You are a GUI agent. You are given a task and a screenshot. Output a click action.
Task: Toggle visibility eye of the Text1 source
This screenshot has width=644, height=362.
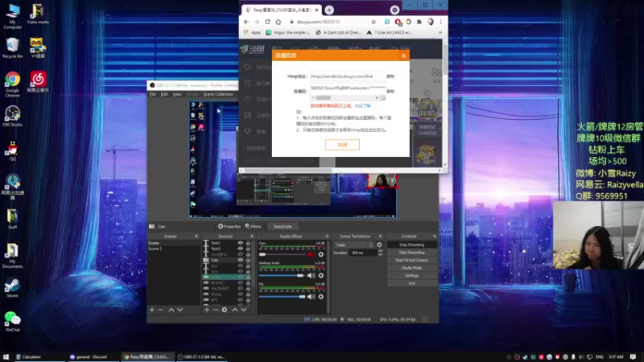click(240, 243)
